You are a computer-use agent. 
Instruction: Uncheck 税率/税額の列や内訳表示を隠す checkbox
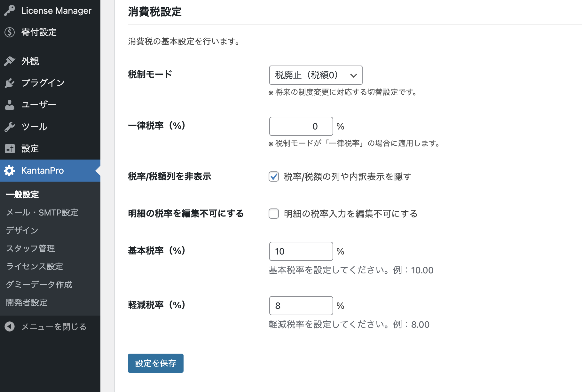click(x=274, y=176)
